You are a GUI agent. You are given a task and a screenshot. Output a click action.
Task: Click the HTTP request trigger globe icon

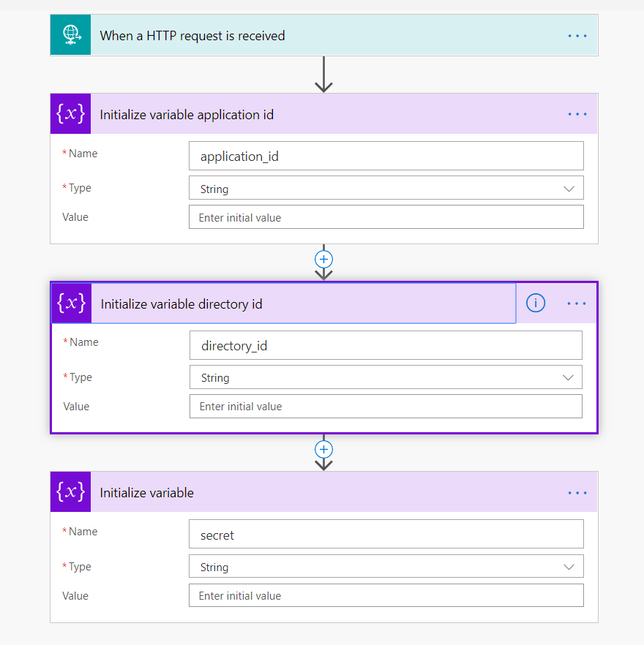70,35
